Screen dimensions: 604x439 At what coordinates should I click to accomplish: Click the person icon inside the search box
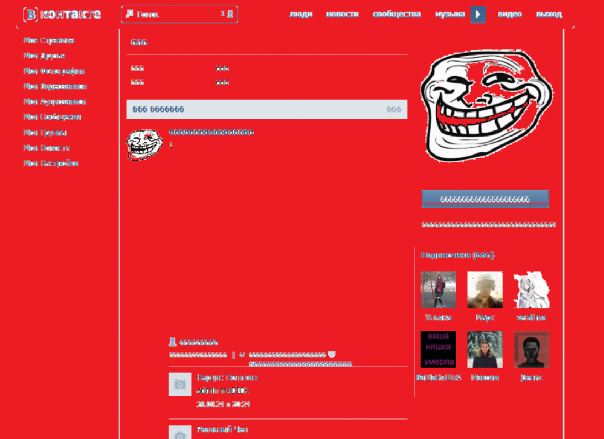click(230, 14)
